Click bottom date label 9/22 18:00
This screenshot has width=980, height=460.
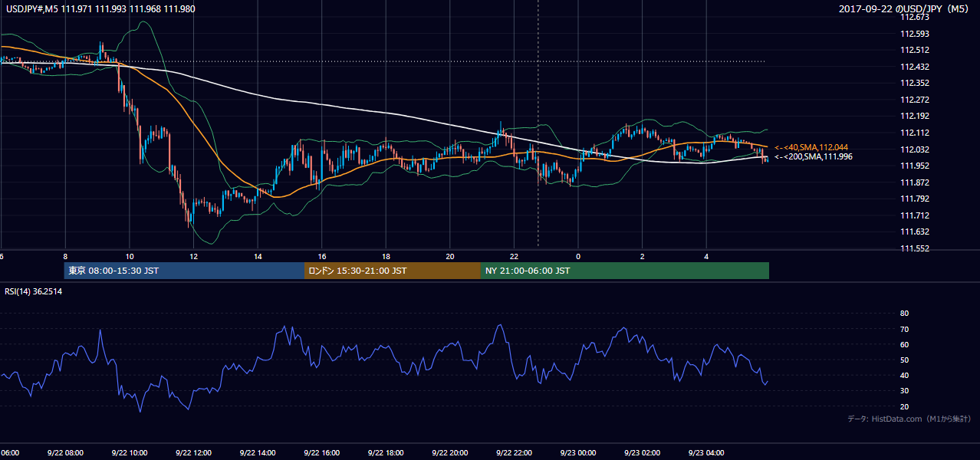coord(386,453)
